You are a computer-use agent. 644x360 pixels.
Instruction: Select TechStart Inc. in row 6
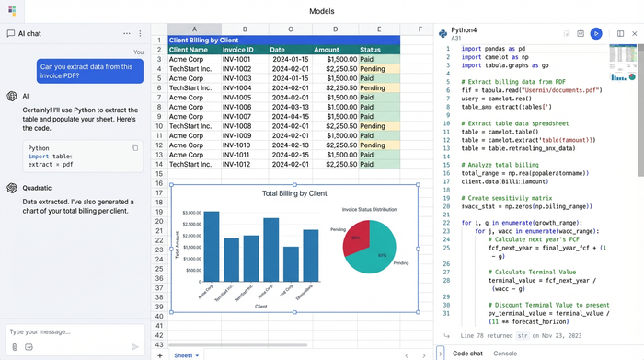[x=194, y=88]
